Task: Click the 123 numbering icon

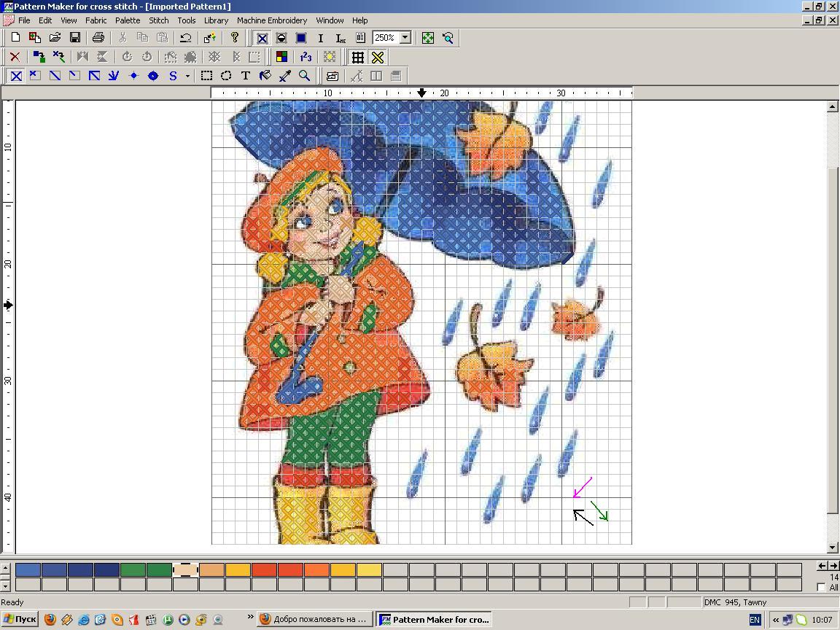Action: pyautogui.click(x=306, y=57)
